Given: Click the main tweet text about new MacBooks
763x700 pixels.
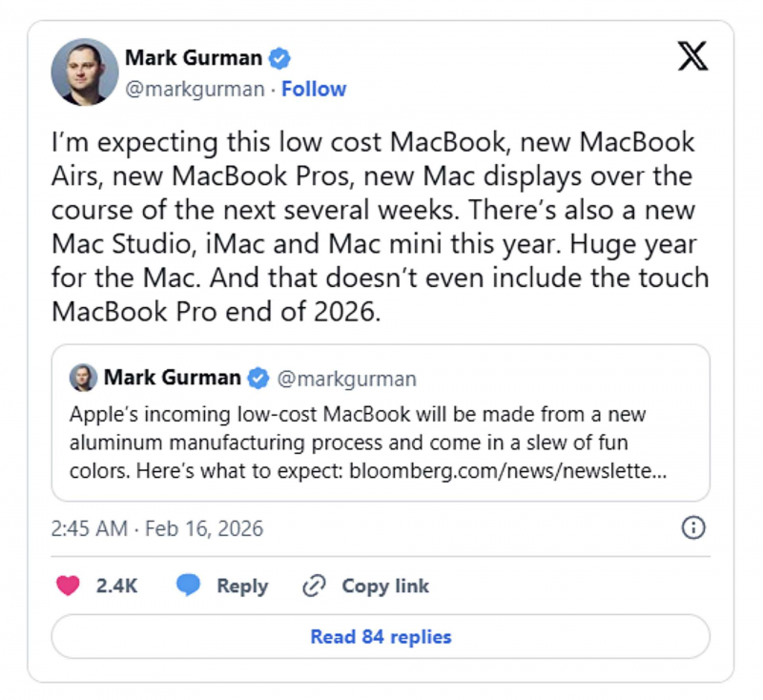Looking at the screenshot, I should coord(380,227).
